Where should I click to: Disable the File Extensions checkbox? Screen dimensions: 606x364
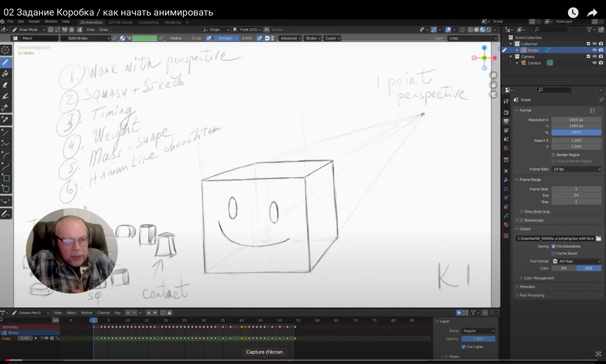tap(553, 246)
